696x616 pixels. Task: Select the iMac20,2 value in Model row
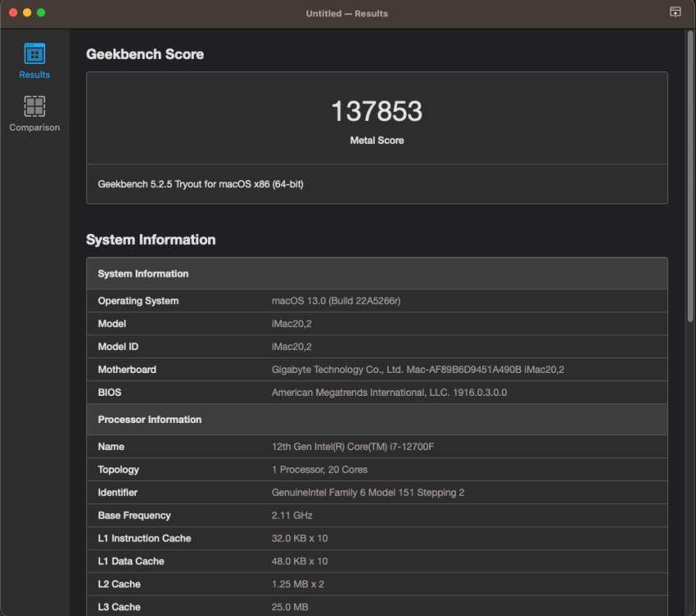point(292,324)
